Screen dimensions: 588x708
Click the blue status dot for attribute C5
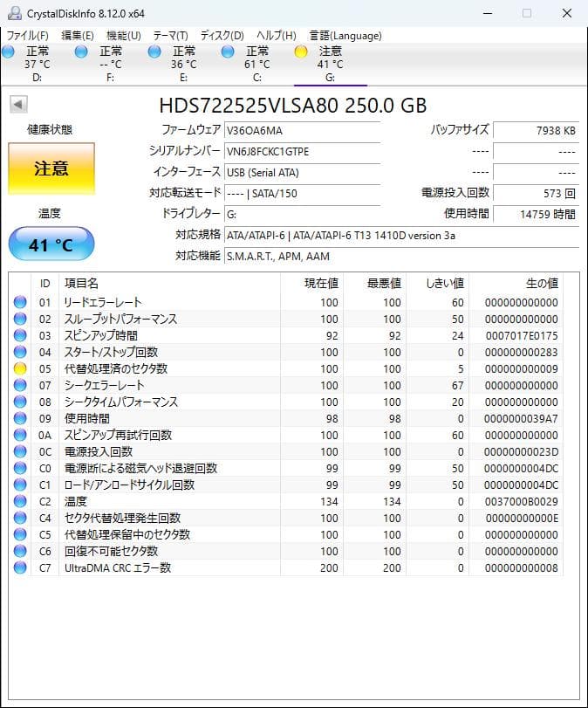(20, 534)
